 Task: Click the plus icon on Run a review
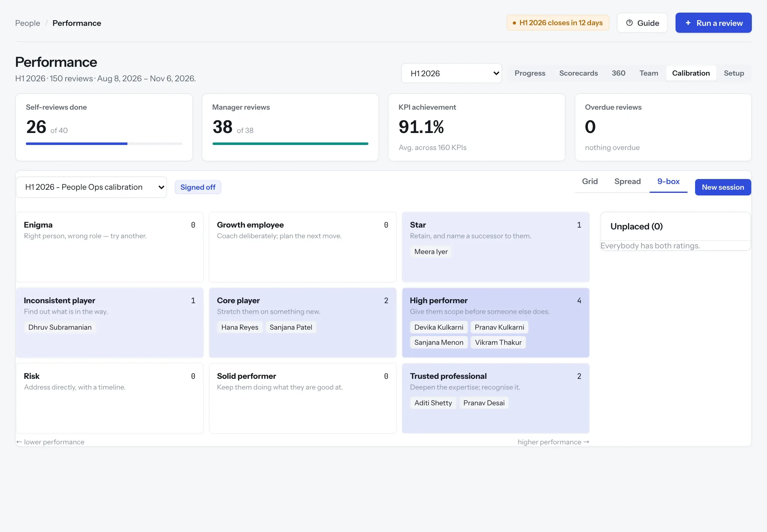[688, 23]
